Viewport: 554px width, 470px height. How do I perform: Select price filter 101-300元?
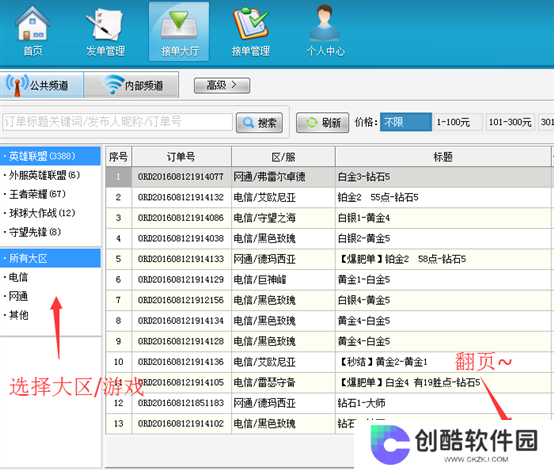(x=510, y=122)
